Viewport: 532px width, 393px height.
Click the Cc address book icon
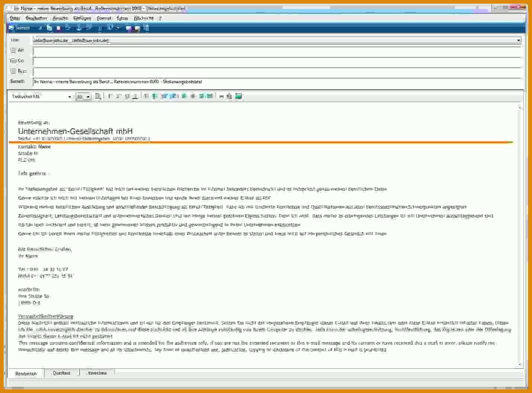tap(13, 61)
